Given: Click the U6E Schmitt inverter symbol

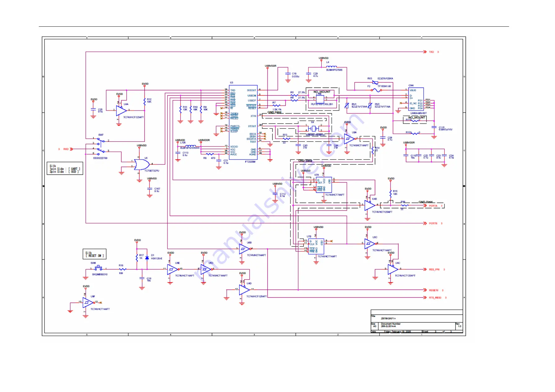Looking at the screenshot, I should tap(173, 269).
